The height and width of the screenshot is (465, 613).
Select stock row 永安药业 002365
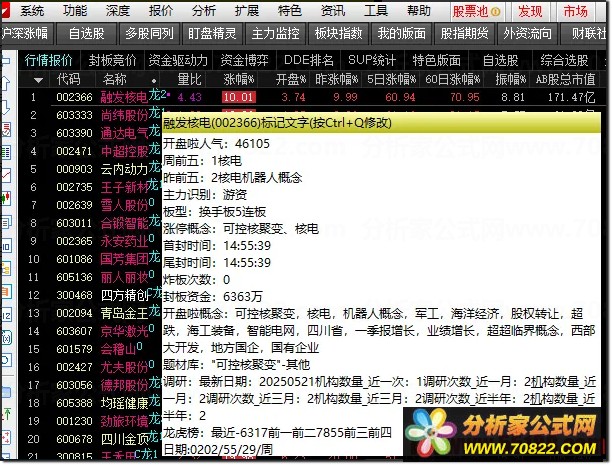(x=91, y=241)
